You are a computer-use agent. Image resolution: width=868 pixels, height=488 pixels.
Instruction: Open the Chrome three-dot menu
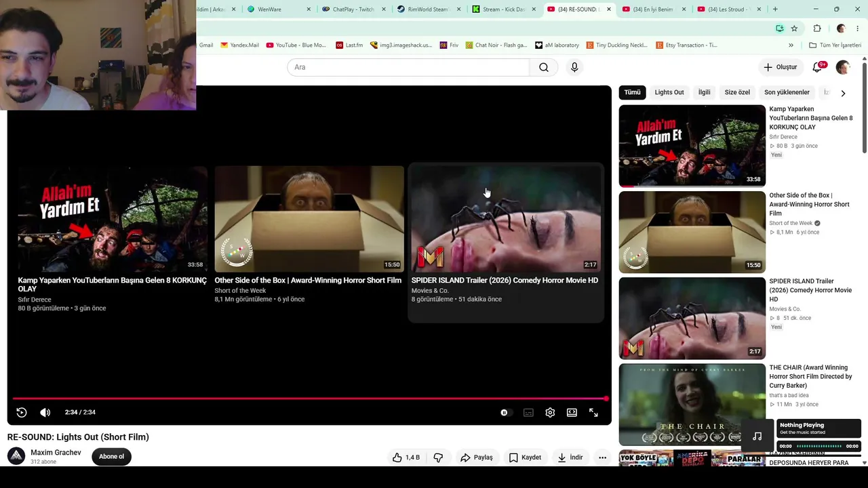click(857, 28)
